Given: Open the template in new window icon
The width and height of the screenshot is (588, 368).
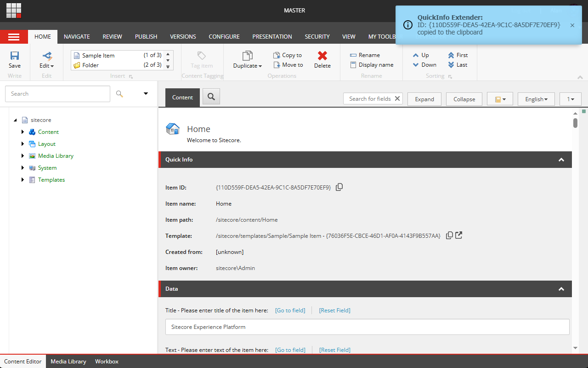Looking at the screenshot, I should (x=458, y=236).
